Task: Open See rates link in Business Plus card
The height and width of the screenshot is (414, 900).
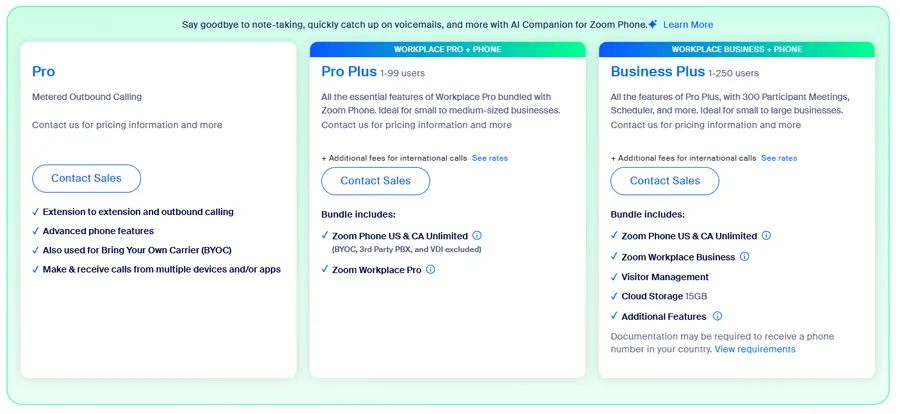Action: pos(779,158)
